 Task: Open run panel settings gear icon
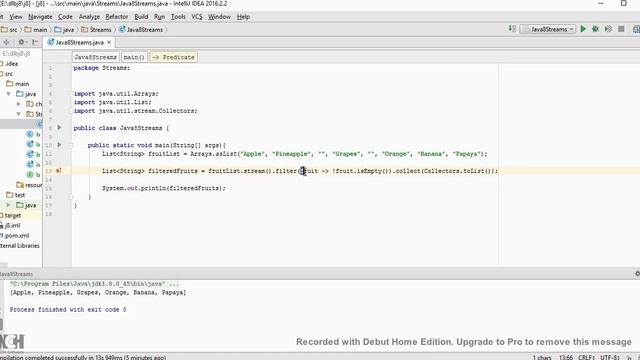[637, 274]
